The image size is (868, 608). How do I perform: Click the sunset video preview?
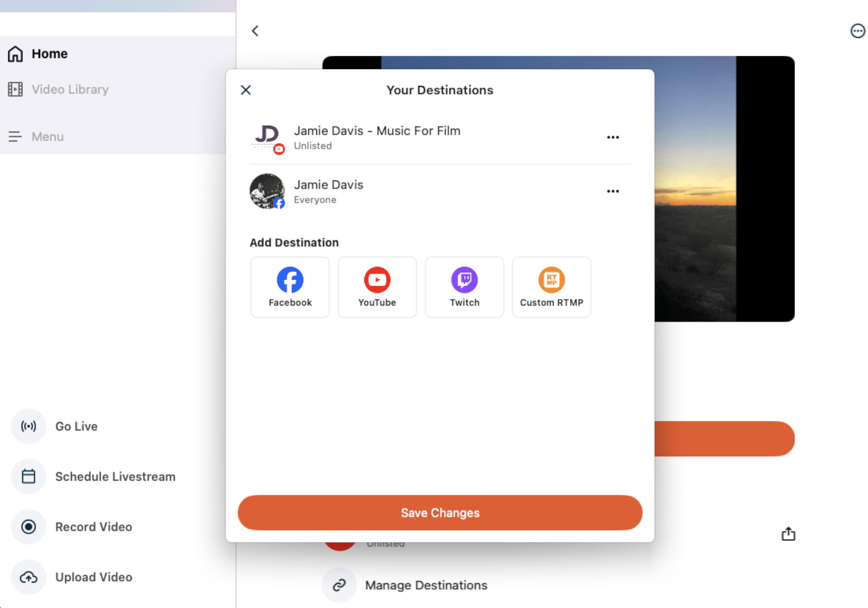point(724,189)
